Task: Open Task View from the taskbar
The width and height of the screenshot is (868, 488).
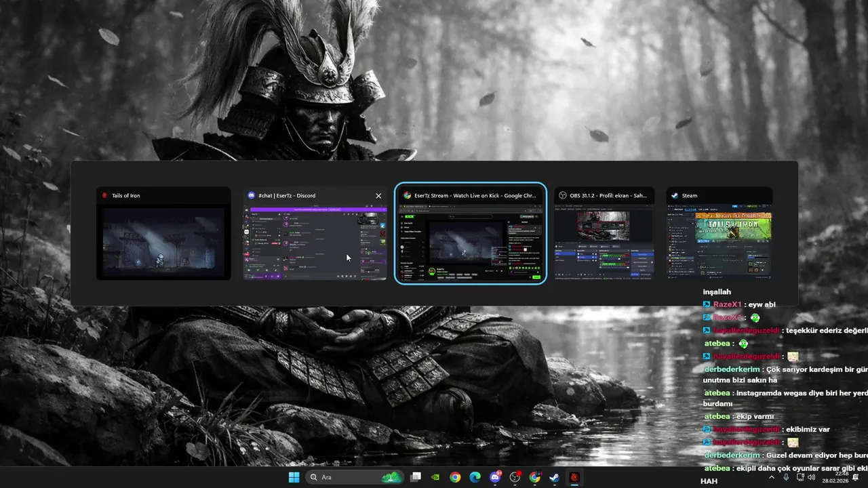Action: (x=416, y=477)
